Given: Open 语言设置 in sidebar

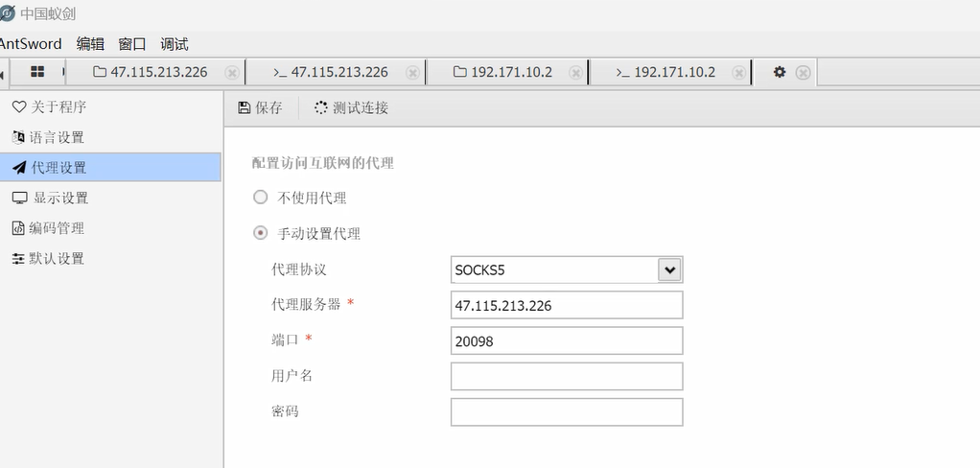Looking at the screenshot, I should click(110, 137).
